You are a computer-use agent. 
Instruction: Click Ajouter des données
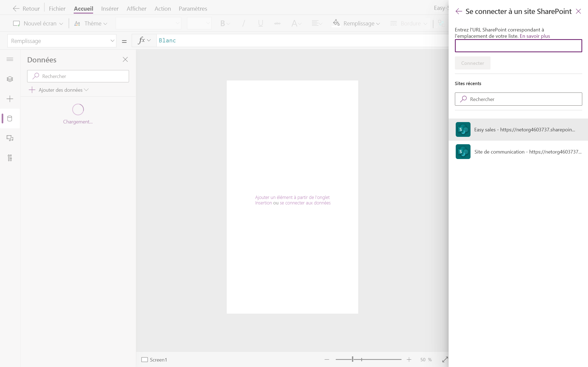(59, 90)
